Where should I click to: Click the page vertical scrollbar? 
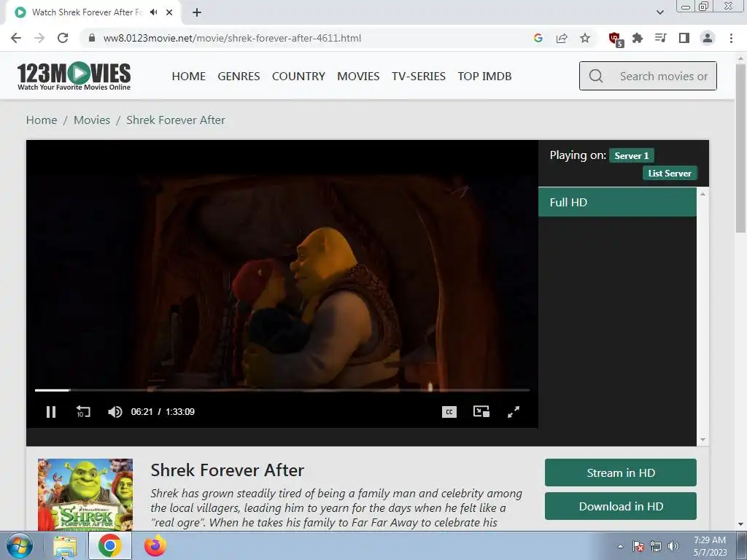[740, 149]
